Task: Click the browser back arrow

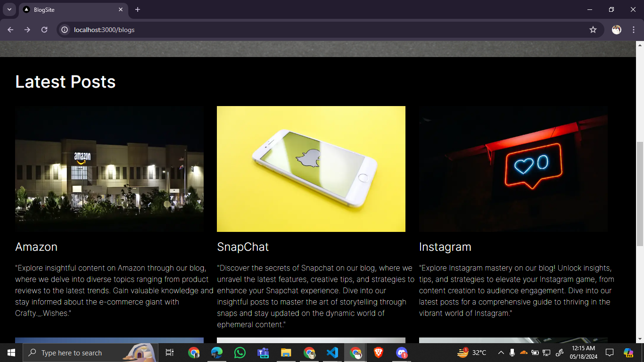Action: 10,30
